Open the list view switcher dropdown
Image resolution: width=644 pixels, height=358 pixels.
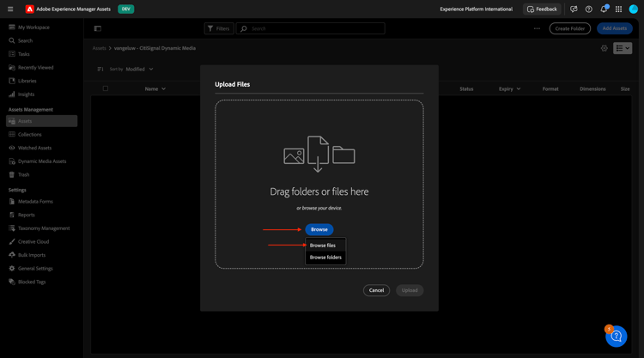[x=623, y=48]
